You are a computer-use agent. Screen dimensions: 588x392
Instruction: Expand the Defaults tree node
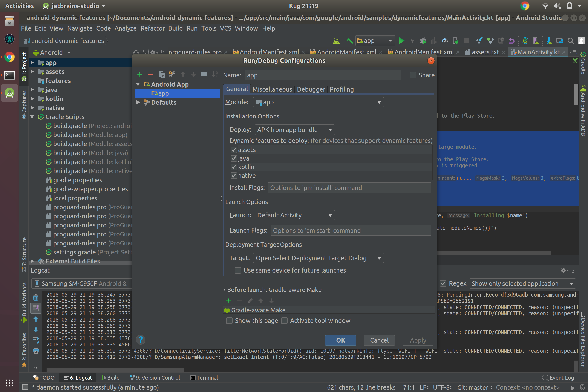coord(138,102)
